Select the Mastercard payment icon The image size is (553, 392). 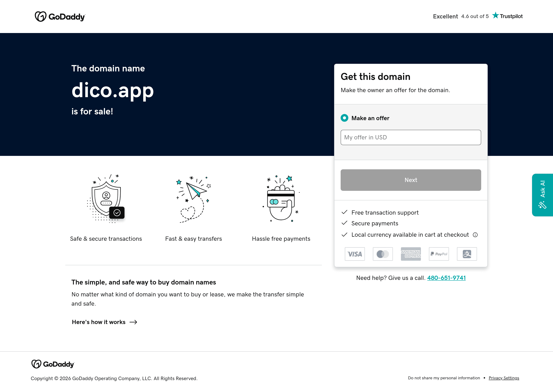pyautogui.click(x=382, y=254)
